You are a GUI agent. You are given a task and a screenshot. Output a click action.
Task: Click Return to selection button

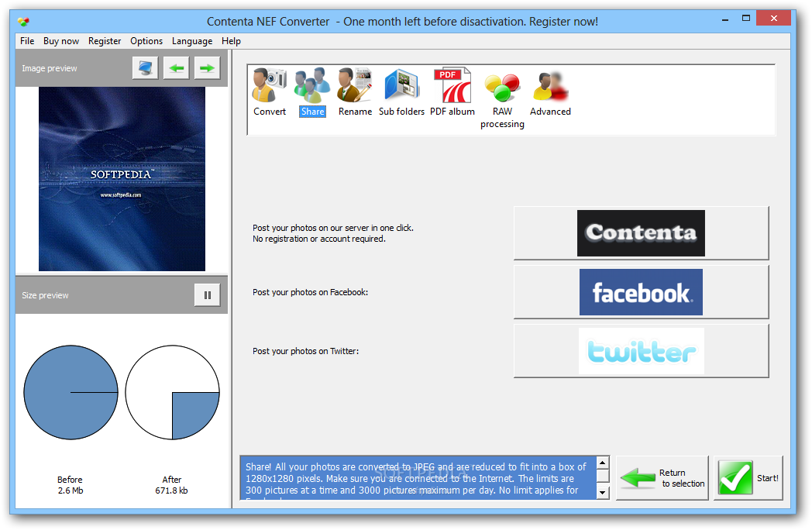tap(662, 477)
